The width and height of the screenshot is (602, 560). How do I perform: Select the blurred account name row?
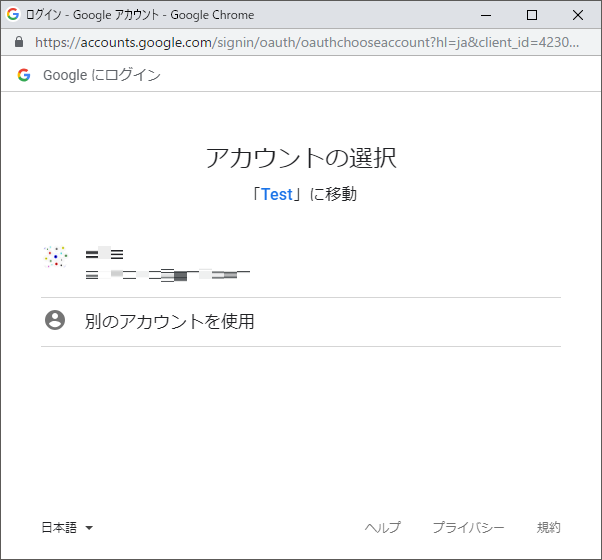coord(301,264)
